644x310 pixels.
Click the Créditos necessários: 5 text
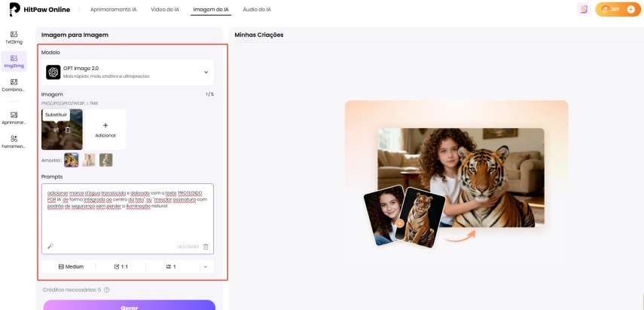click(x=72, y=290)
